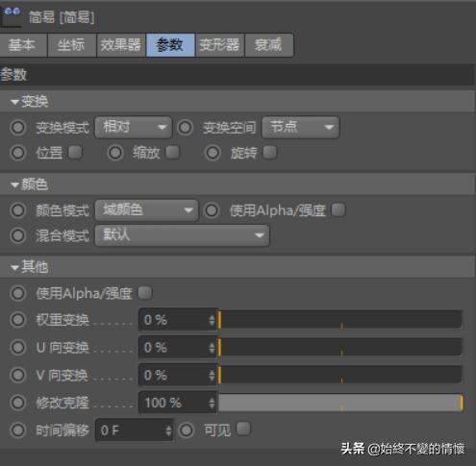Click the 权重变换 stepper arrows
The width and height of the screenshot is (476, 466).
tap(212, 320)
